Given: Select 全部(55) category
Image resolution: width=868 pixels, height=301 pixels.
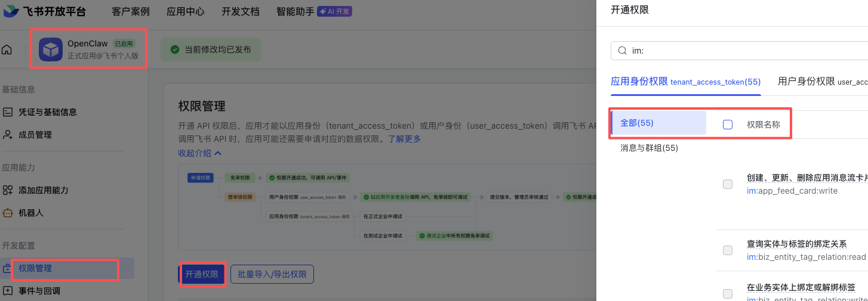Looking at the screenshot, I should pos(658,123).
